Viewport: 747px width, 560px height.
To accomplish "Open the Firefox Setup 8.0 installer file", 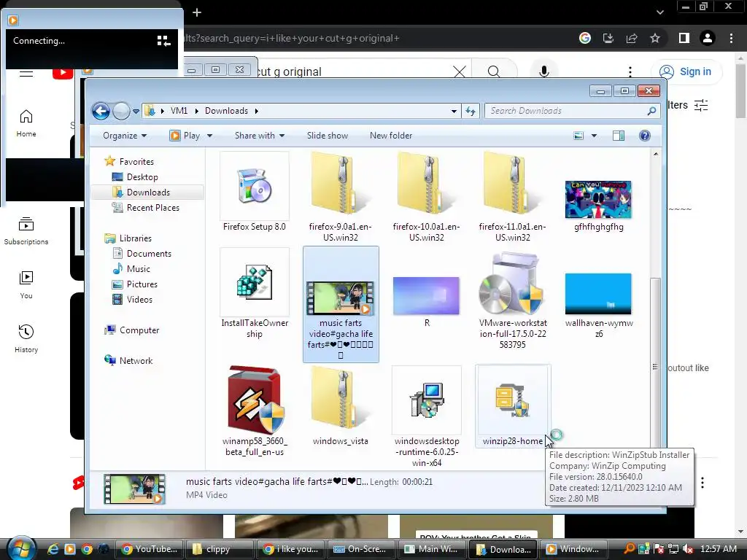I will (x=255, y=192).
